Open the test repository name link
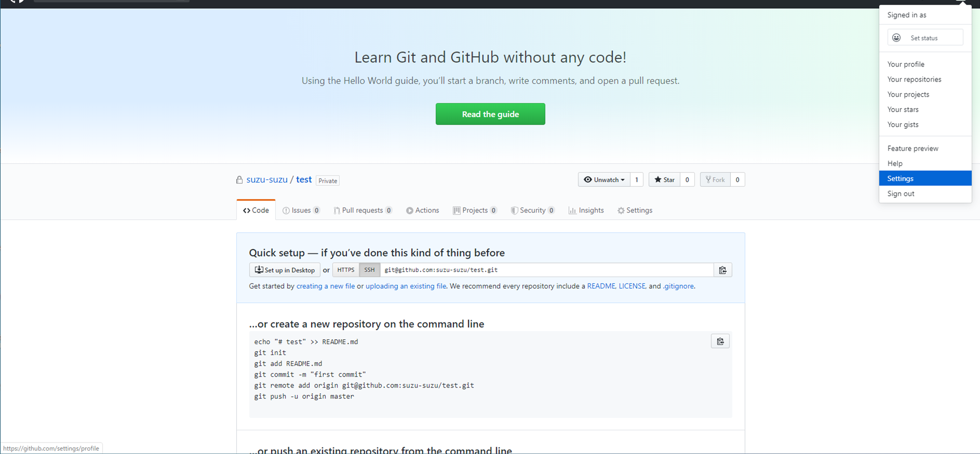Screen dimensions: 980x454 (304, 180)
